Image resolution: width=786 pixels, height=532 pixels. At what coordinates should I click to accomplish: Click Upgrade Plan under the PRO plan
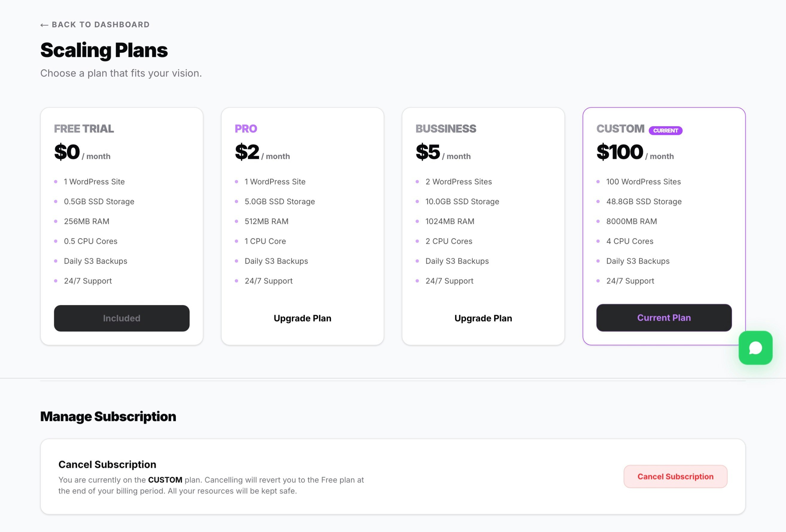pyautogui.click(x=302, y=318)
